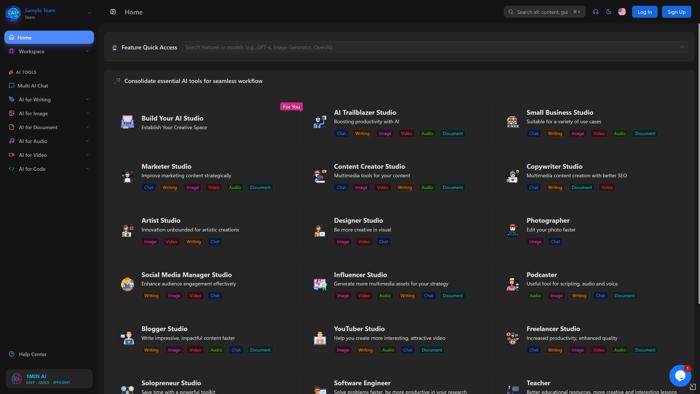This screenshot has width=700, height=394.
Task: Select Writing tag under Social Media Manager Studio
Action: [x=151, y=296]
